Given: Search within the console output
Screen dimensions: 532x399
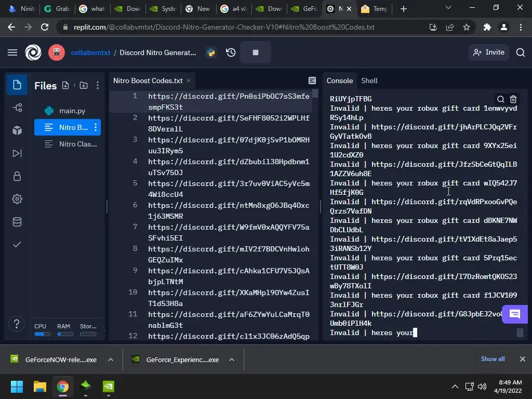Looking at the screenshot, I should [x=500, y=99].
